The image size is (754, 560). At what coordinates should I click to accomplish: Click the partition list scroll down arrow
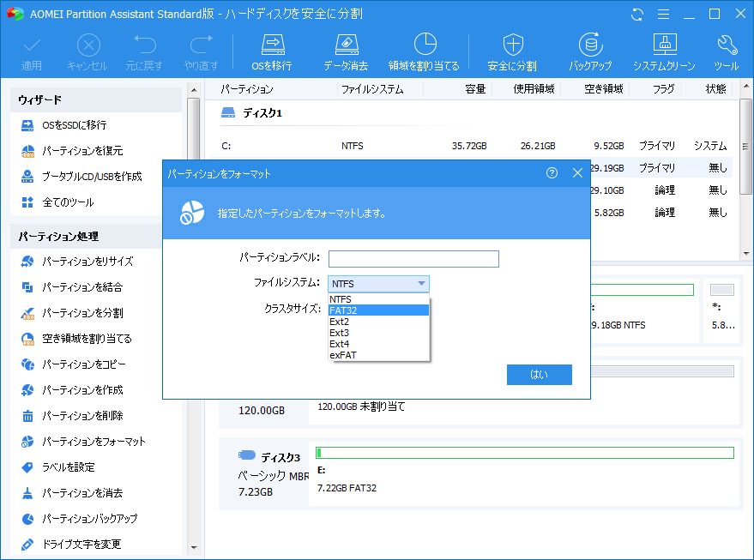[x=745, y=253]
